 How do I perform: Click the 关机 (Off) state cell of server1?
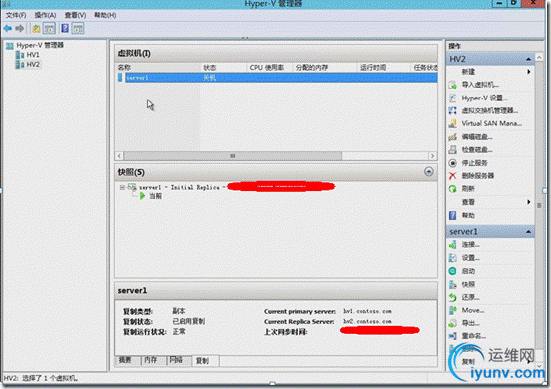209,78
